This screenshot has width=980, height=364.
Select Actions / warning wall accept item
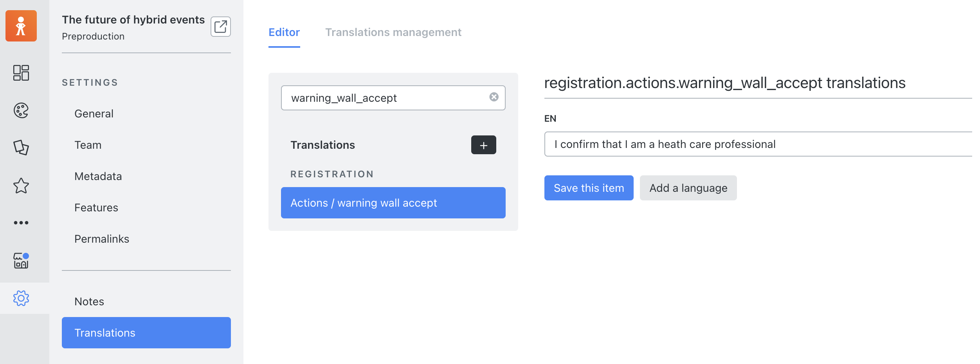coord(393,203)
